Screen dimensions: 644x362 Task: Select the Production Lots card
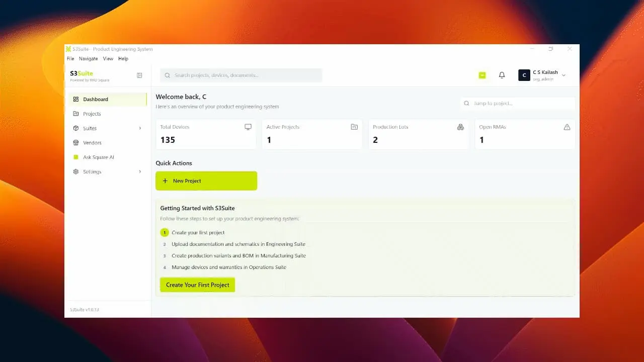[419, 134]
